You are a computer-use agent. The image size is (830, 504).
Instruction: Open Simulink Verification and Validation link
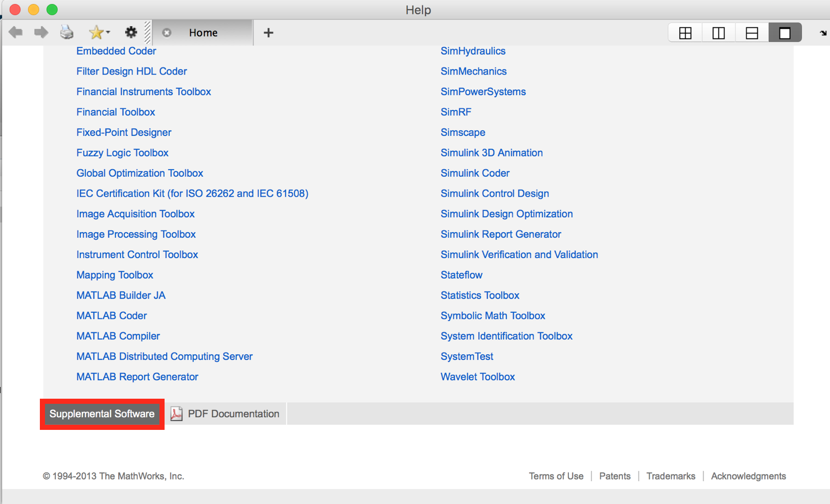point(519,255)
